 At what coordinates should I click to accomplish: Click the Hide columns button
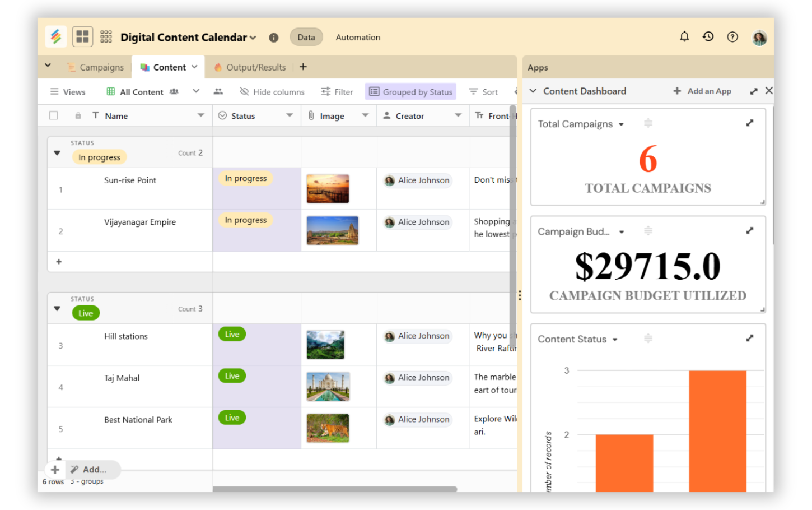272,92
